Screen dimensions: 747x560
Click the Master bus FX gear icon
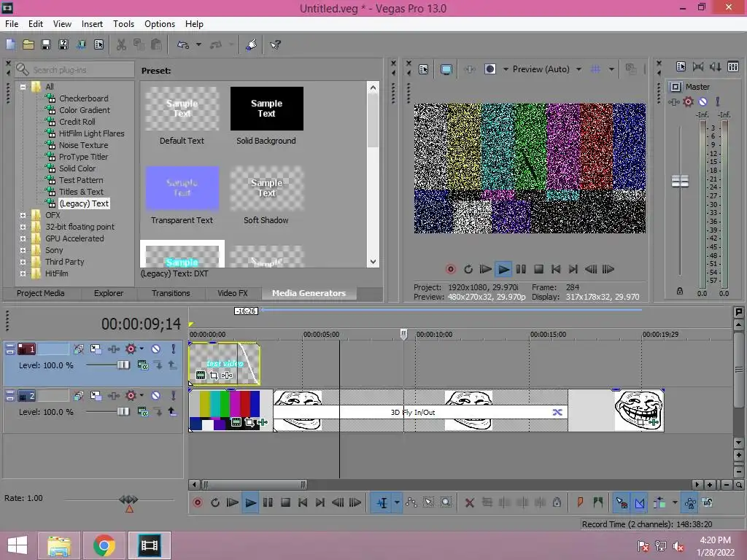tap(688, 101)
